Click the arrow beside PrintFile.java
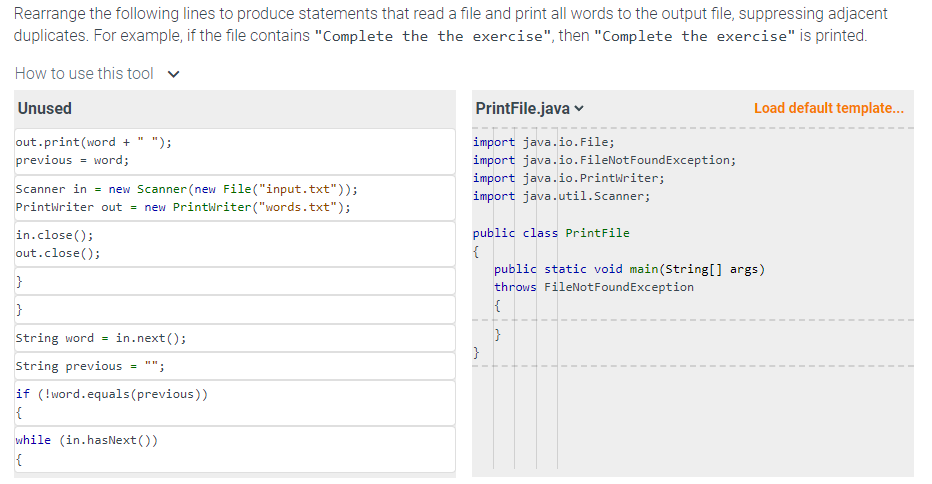The width and height of the screenshot is (932, 484). point(579,109)
